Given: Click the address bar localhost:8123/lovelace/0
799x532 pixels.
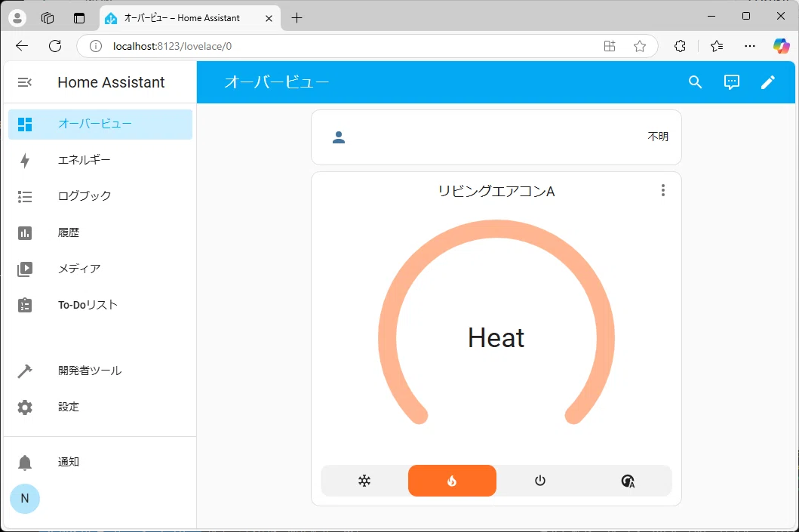Looking at the screenshot, I should click(172, 46).
